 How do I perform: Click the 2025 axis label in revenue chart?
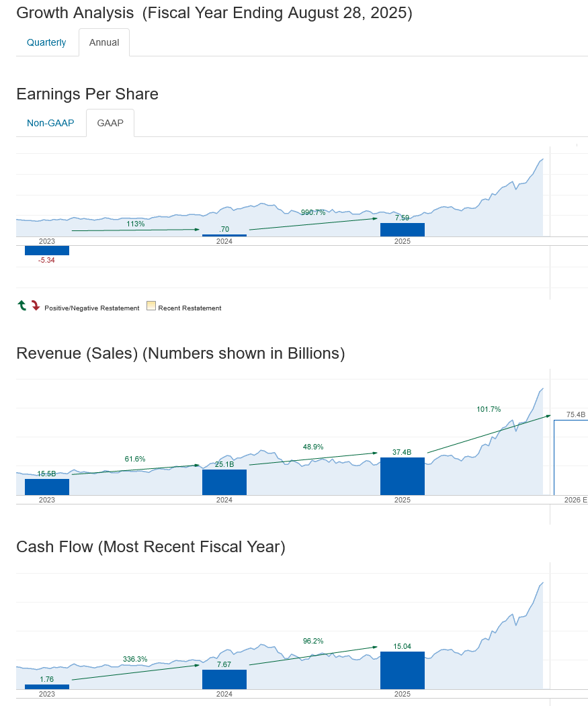click(403, 500)
